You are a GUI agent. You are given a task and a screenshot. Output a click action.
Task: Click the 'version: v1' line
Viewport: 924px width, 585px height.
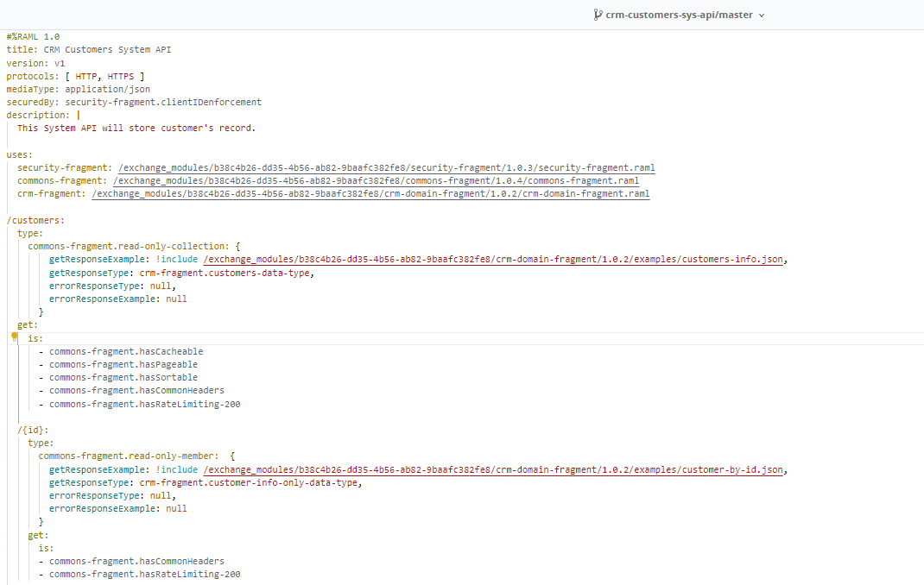[x=35, y=63]
